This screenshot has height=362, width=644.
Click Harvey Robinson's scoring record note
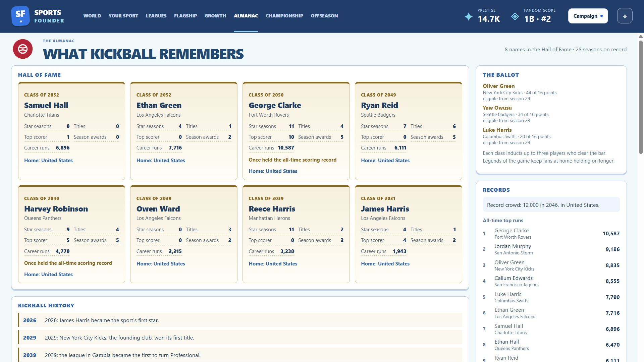click(x=68, y=263)
